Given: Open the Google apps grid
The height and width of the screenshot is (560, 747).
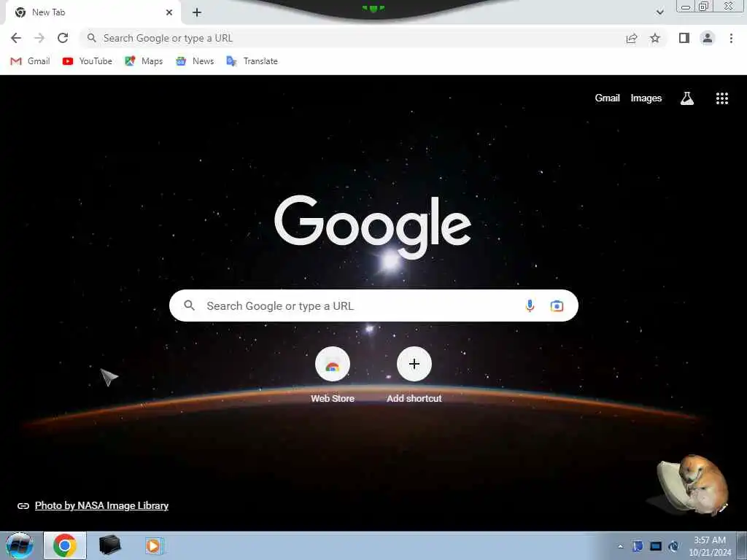Looking at the screenshot, I should (x=721, y=98).
